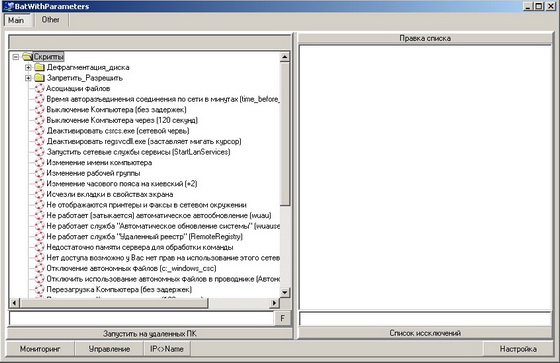Select the Main tab
This screenshot has width=560, height=363.
16,20
